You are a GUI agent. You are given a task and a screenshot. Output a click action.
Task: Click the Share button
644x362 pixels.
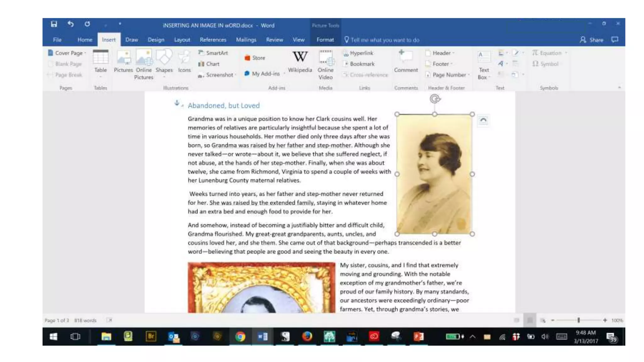click(x=591, y=40)
